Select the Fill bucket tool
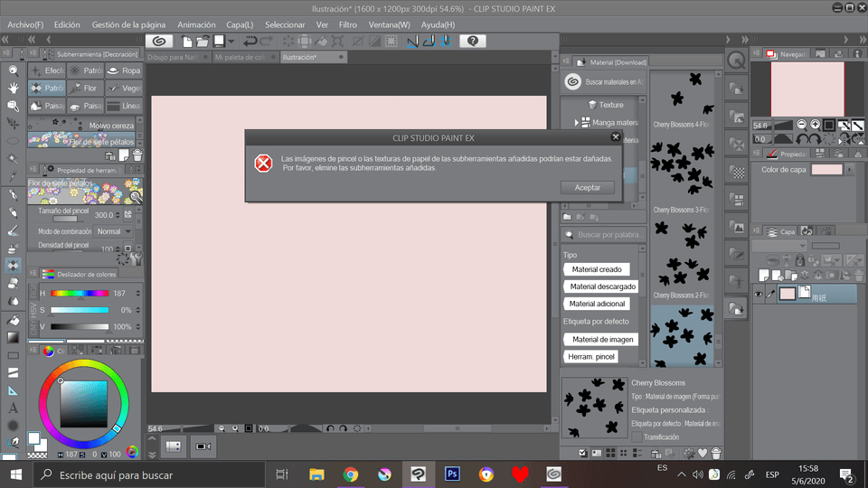The width and height of the screenshot is (868, 488). [x=14, y=320]
